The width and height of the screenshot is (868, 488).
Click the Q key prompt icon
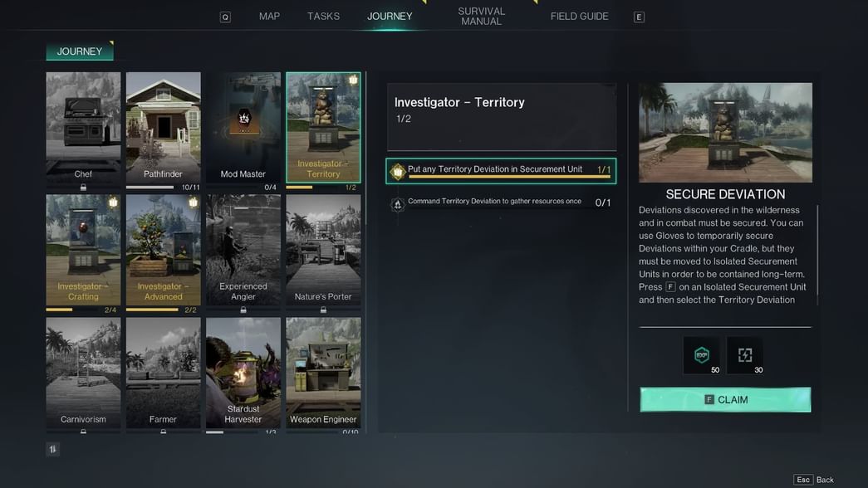[225, 17]
